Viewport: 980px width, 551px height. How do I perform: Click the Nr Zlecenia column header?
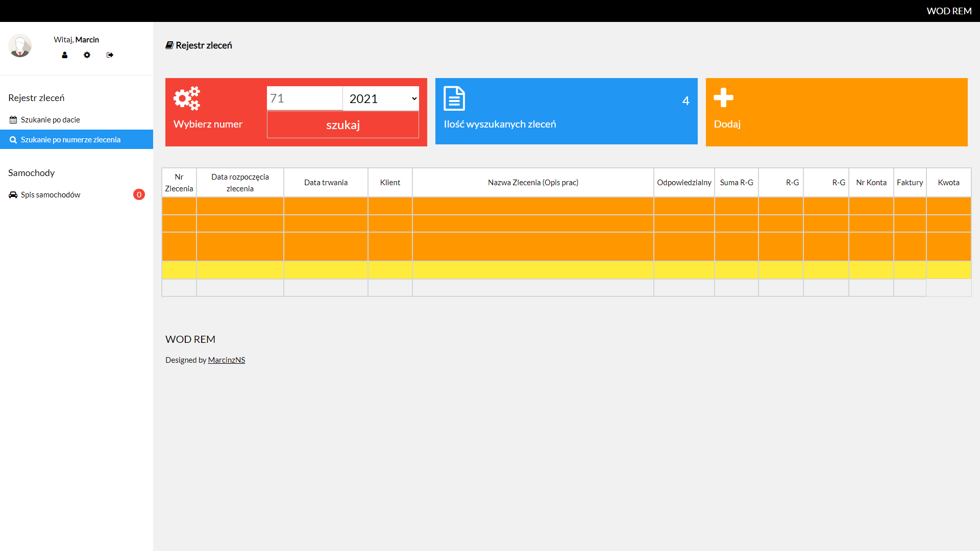pyautogui.click(x=179, y=183)
